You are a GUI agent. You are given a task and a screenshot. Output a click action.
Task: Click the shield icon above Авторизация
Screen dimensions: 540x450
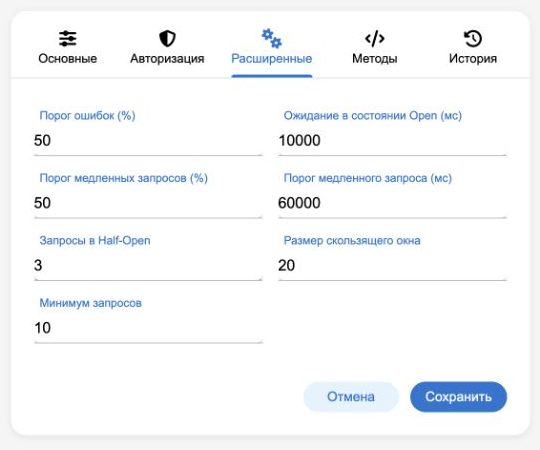pos(167,39)
